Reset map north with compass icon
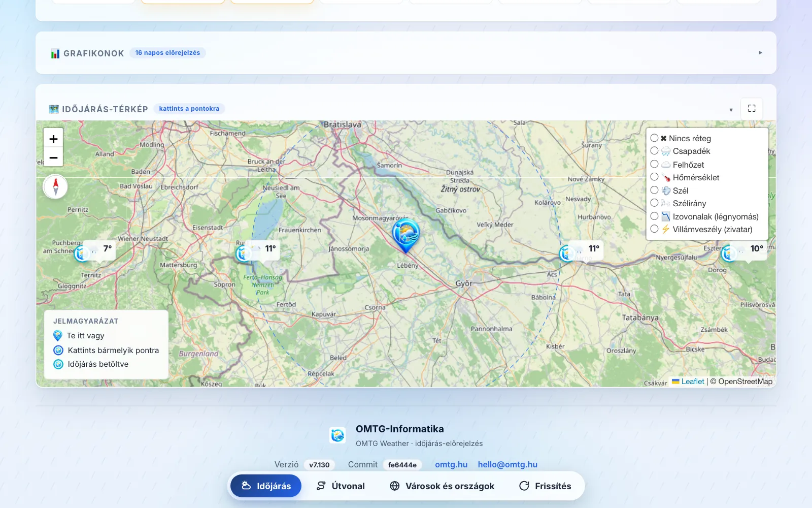This screenshot has height=508, width=812. pyautogui.click(x=56, y=186)
